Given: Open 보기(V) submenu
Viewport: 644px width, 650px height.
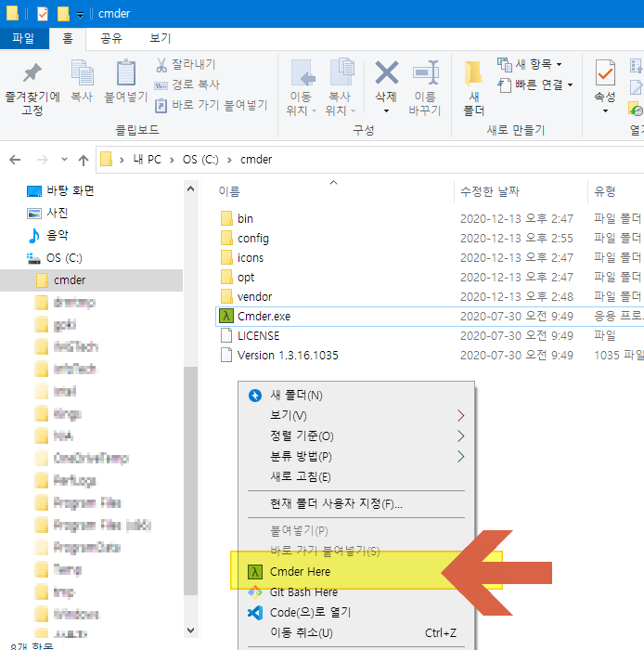Looking at the screenshot, I should (x=356, y=415).
